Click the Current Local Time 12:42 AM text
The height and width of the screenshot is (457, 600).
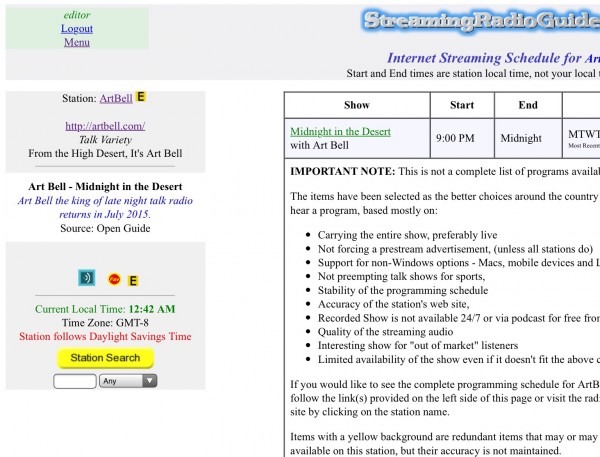click(x=105, y=309)
